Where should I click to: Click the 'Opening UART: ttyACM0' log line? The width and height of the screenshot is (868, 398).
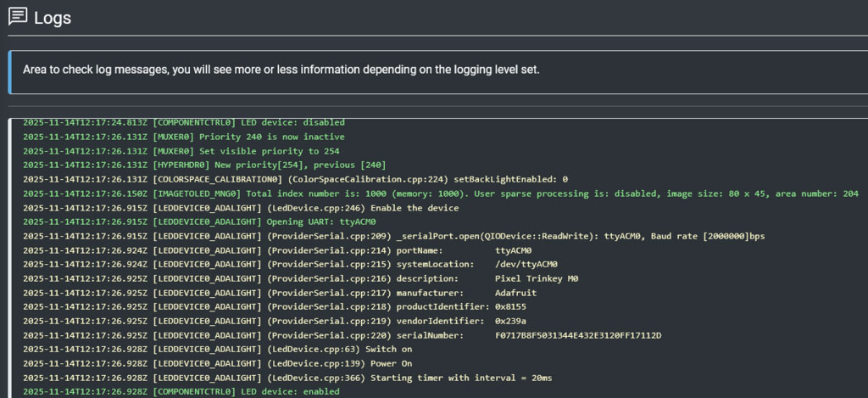199,222
